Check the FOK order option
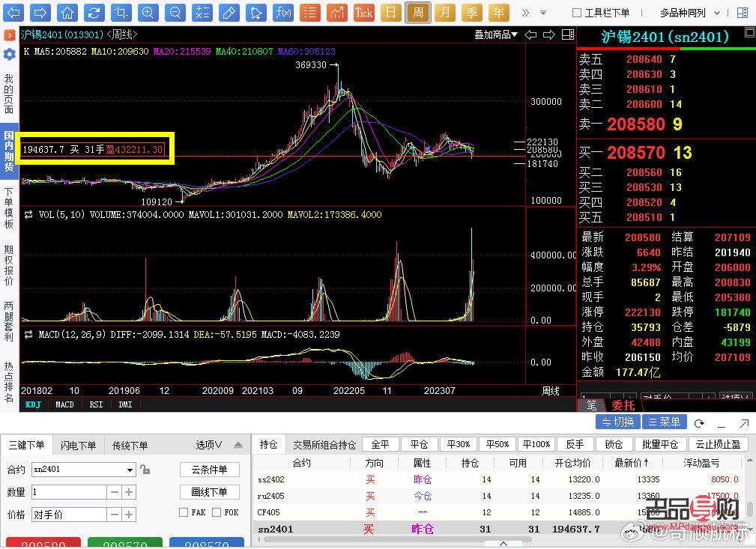This screenshot has width=756, height=549. pyautogui.click(x=217, y=512)
